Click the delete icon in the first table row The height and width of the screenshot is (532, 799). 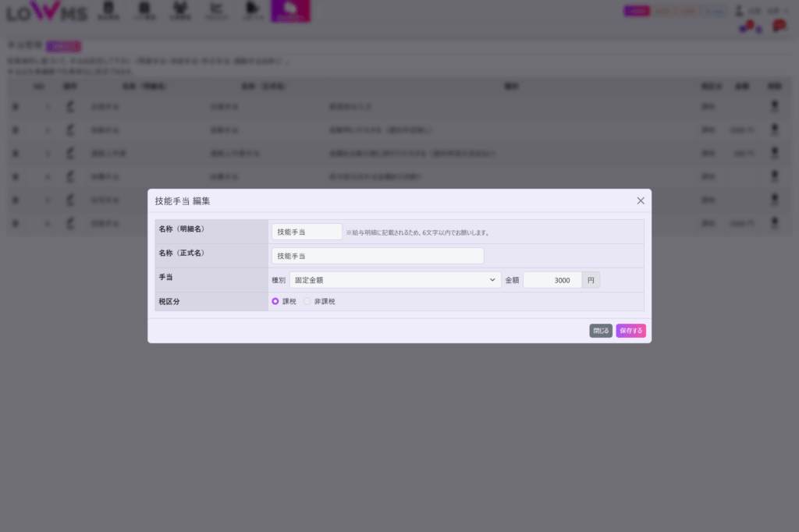tap(774, 106)
